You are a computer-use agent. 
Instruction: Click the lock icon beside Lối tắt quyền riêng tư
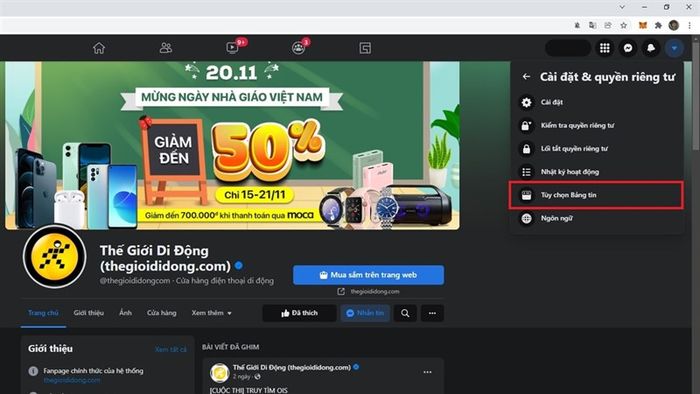tap(526, 149)
